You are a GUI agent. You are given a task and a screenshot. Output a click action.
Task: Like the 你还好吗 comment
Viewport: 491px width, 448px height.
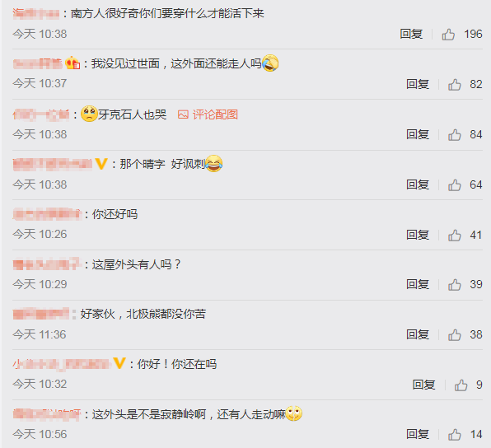pyautogui.click(x=455, y=235)
